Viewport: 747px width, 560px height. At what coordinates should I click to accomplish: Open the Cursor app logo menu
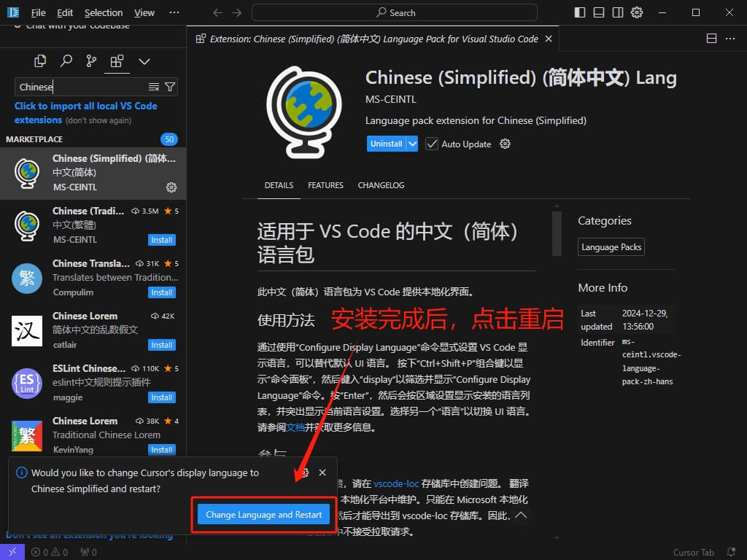pyautogui.click(x=13, y=12)
